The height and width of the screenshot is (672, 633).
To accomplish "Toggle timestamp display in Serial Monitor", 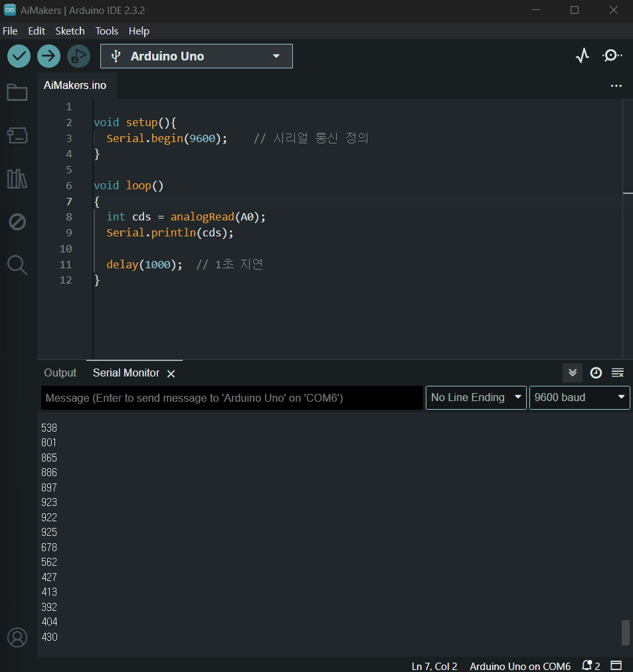I will (x=596, y=373).
